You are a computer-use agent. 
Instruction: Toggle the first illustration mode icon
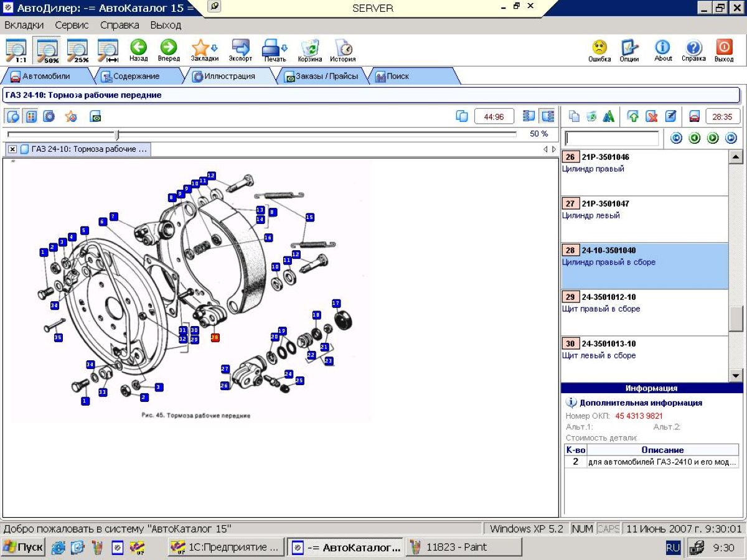coord(13,116)
